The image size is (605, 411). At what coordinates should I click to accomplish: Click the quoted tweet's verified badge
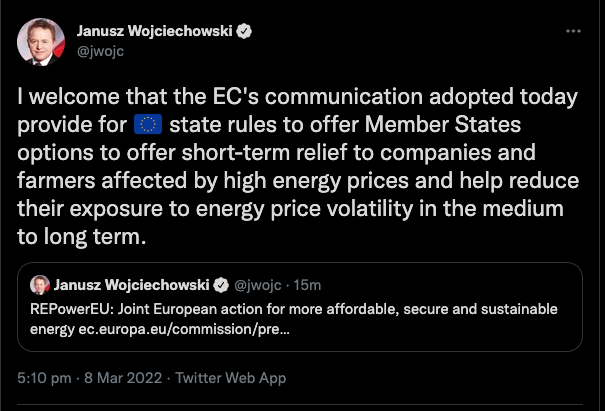point(221,285)
